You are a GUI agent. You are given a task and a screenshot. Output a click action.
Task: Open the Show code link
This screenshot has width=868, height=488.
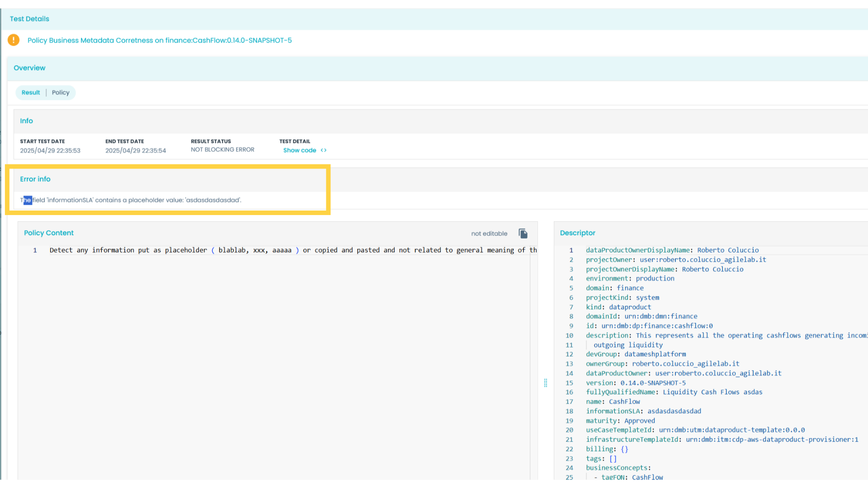click(x=300, y=150)
